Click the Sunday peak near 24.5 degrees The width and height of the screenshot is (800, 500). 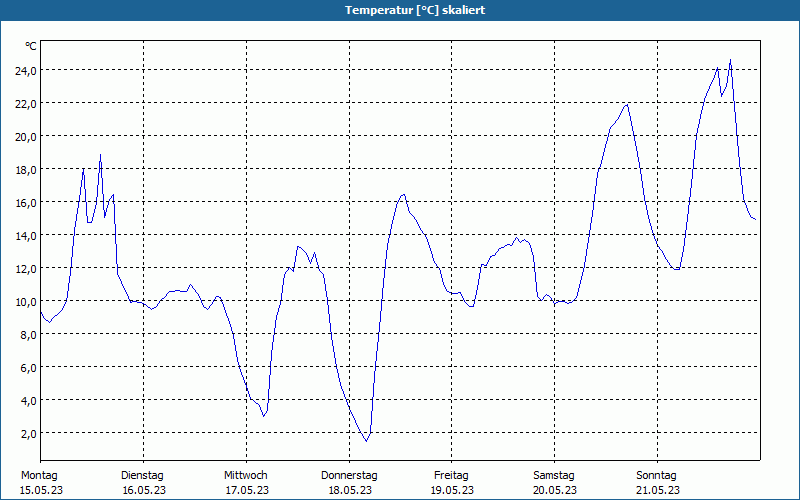tap(730, 60)
